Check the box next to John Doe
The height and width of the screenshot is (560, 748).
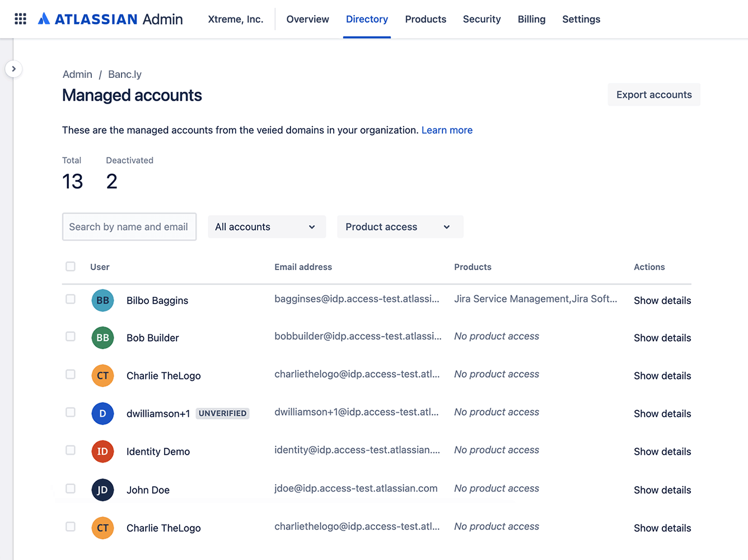(70, 488)
